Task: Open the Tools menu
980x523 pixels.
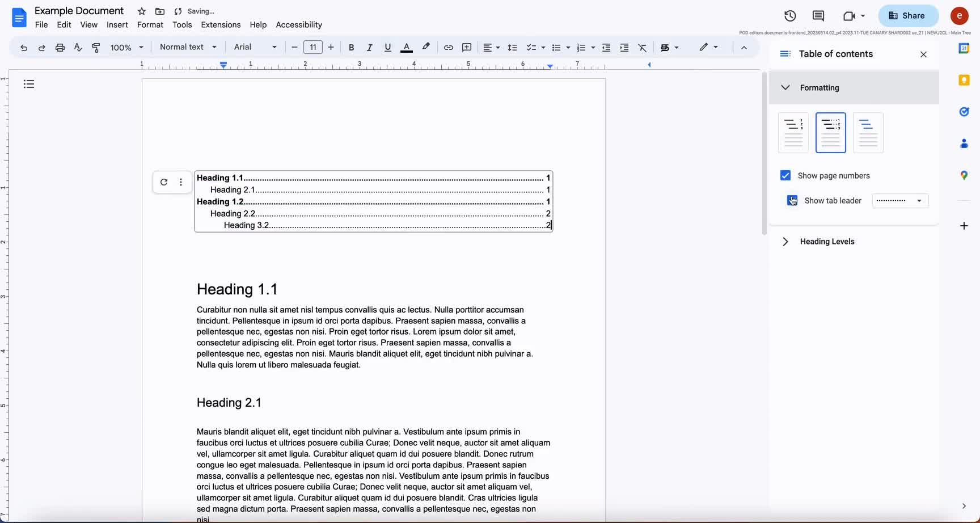Action: pyautogui.click(x=182, y=25)
